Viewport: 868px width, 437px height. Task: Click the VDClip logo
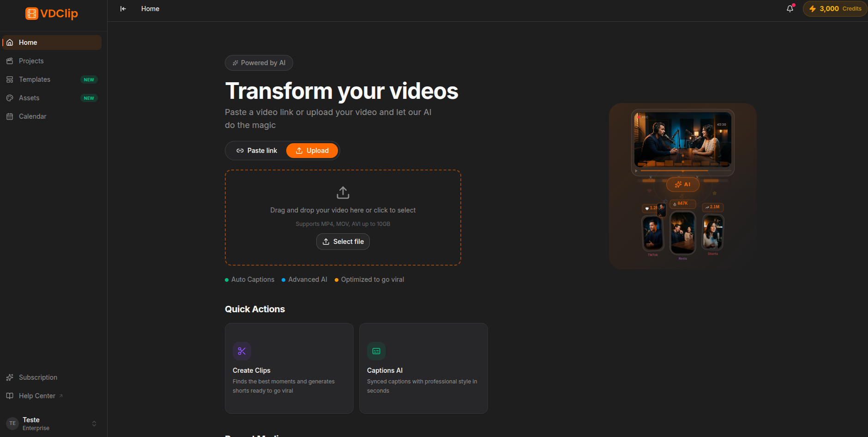coord(52,13)
